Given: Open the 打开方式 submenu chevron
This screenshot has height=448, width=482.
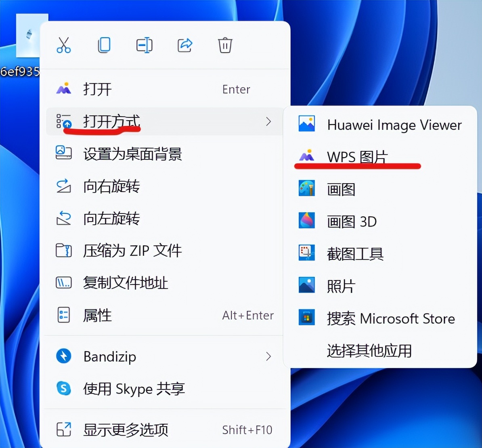Looking at the screenshot, I should pyautogui.click(x=269, y=121).
